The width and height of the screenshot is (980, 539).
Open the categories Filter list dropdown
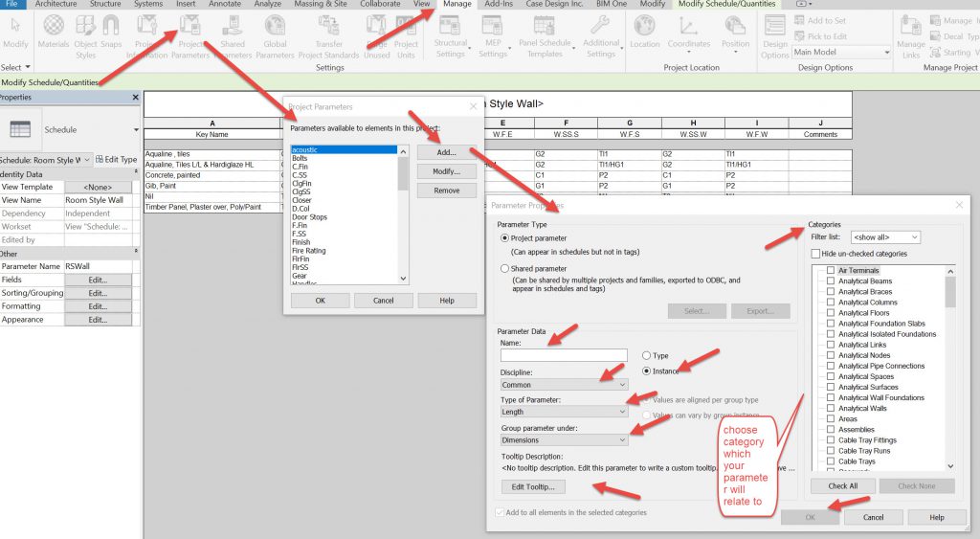coord(885,237)
